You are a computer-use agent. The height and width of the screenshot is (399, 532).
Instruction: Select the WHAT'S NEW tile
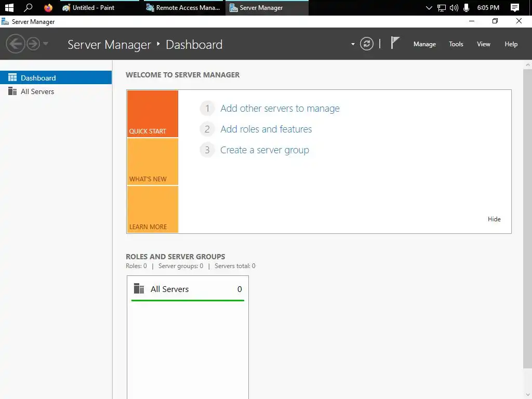(x=152, y=162)
